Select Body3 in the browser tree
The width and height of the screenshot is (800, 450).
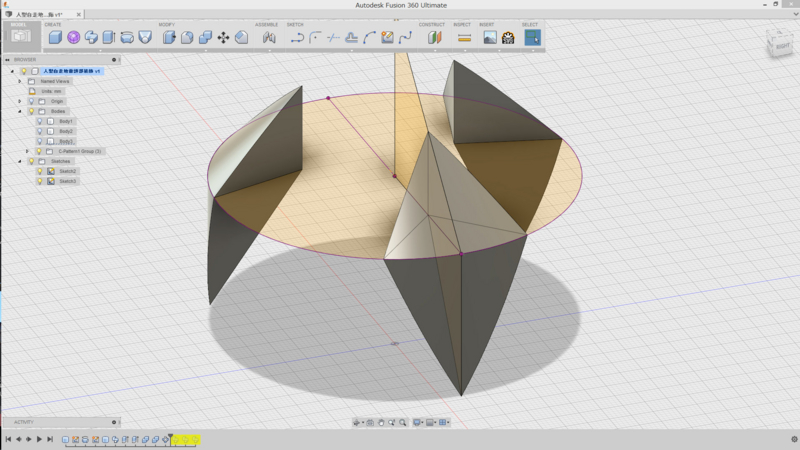[x=66, y=141]
